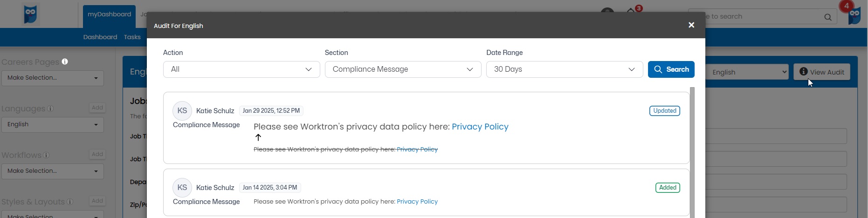Click the magnifier icon in the top search box
Viewport: 868px width, 218px height.
[827, 17]
